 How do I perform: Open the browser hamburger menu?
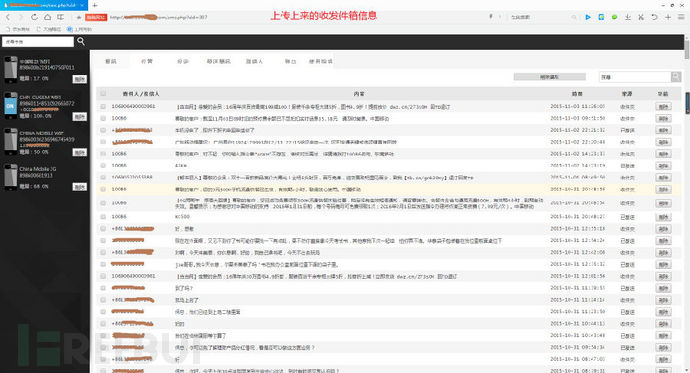point(681,17)
